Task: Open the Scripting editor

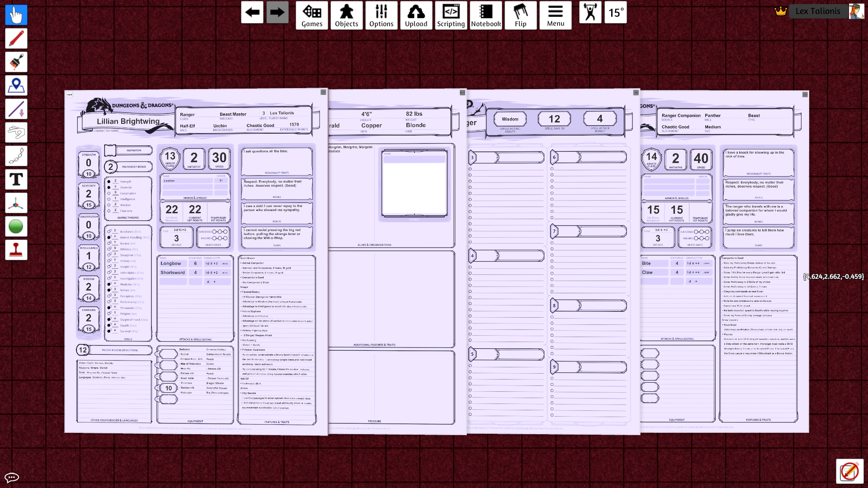Action: point(451,15)
